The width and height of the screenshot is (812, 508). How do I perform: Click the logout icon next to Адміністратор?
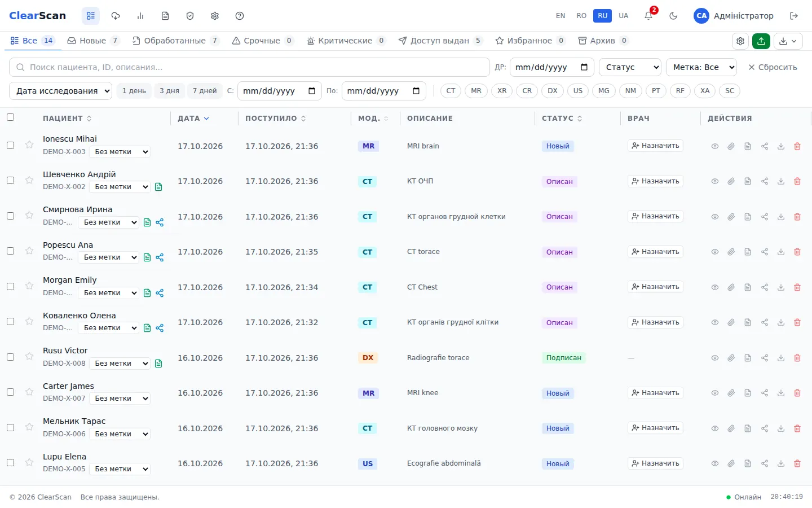(x=794, y=16)
